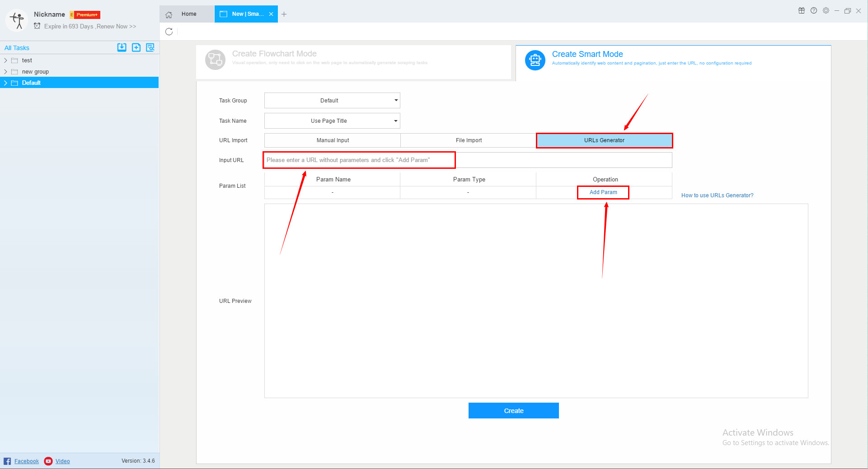The width and height of the screenshot is (868, 469).
Task: Switch to the Home tab
Action: 187,14
